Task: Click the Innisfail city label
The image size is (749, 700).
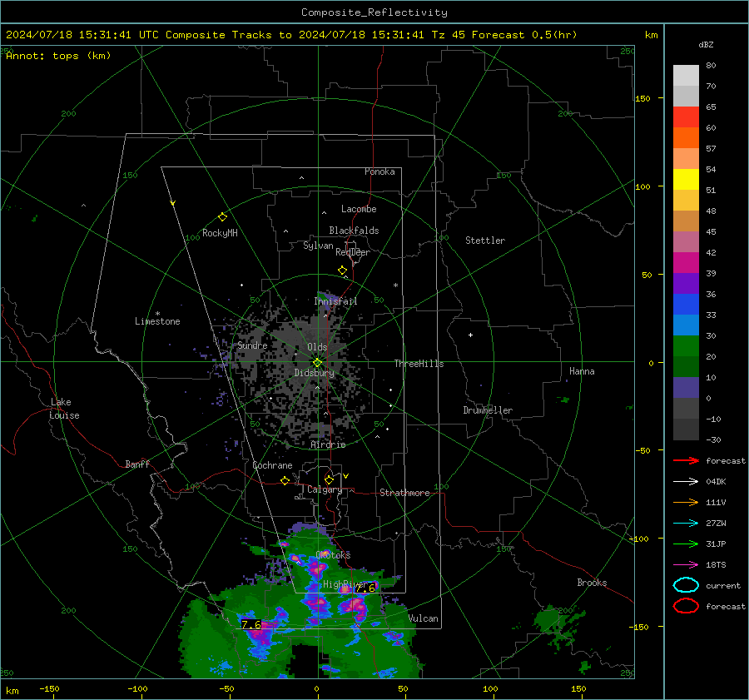Action: click(x=335, y=301)
